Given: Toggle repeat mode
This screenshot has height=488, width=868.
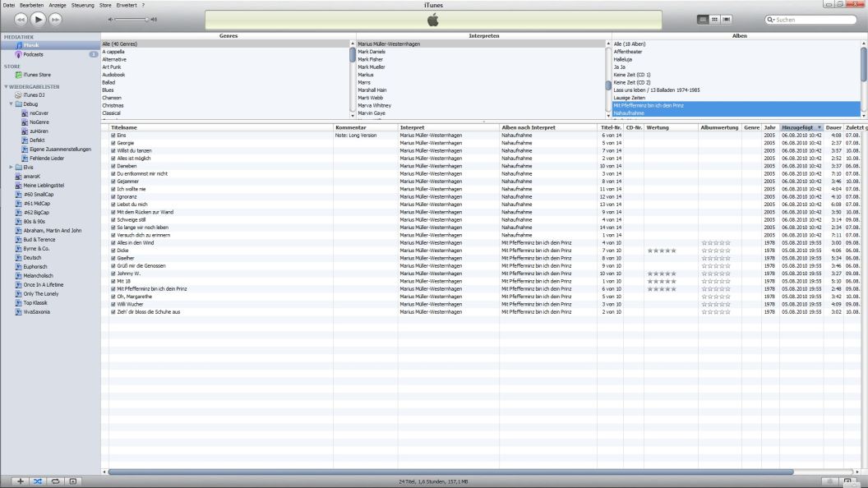Looking at the screenshot, I should (x=55, y=481).
